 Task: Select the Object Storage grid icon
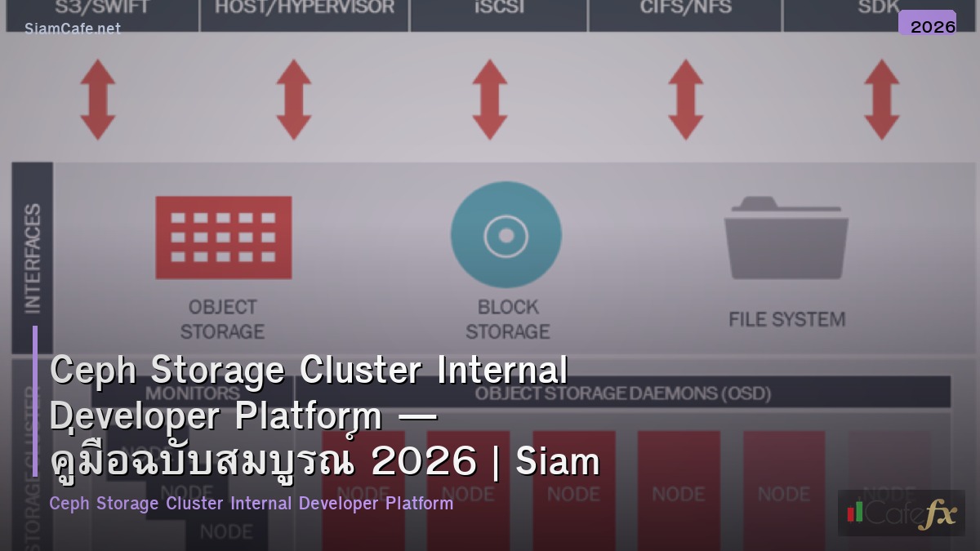tap(224, 237)
